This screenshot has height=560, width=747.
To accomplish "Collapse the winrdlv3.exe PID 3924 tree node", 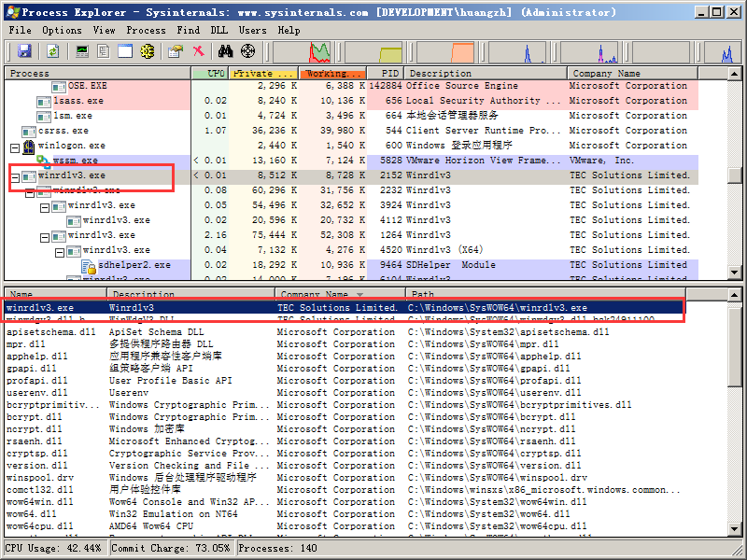I will (x=45, y=208).
